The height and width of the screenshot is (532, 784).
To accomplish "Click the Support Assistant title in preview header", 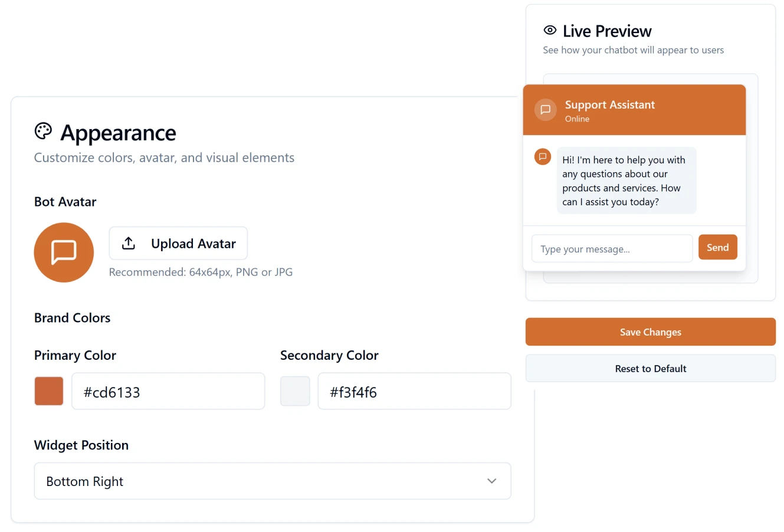I will tap(609, 105).
